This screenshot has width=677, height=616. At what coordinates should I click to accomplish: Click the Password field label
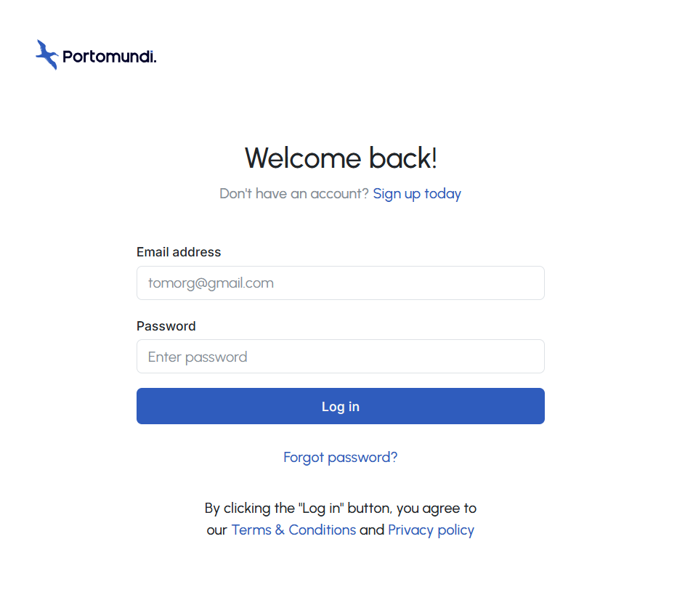pyautogui.click(x=166, y=326)
